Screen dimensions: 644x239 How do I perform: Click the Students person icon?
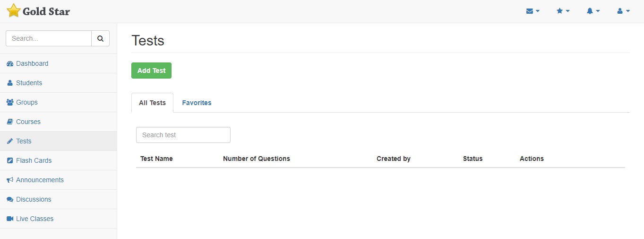(x=10, y=83)
